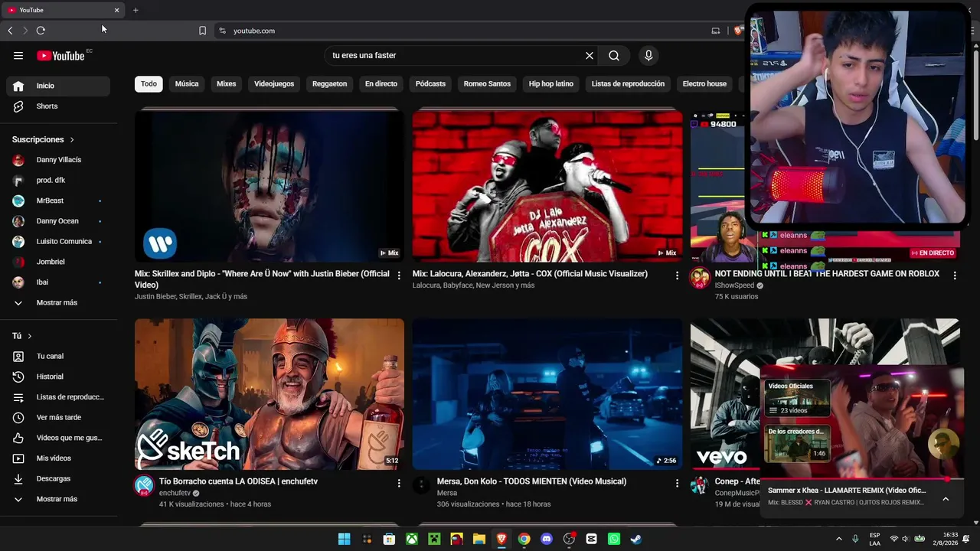The height and width of the screenshot is (551, 980).
Task: Play the Tío Borracho LA ODISEA thumbnail
Action: click(x=269, y=394)
